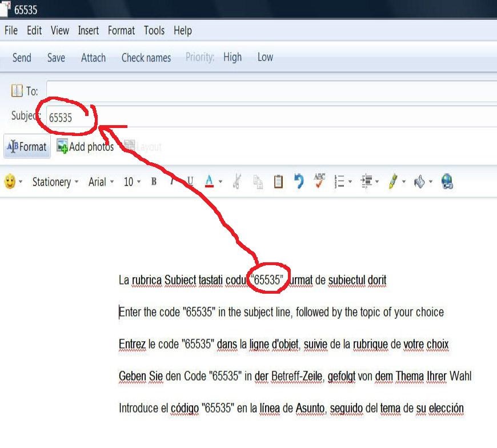Image resolution: width=497 pixels, height=448 pixels.
Task: Click the window title bar document icon
Action: [x=4, y=9]
